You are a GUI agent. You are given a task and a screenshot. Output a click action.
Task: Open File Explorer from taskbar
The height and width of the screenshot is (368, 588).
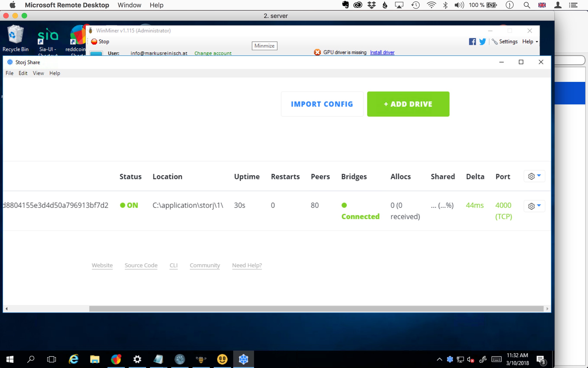coord(95,359)
